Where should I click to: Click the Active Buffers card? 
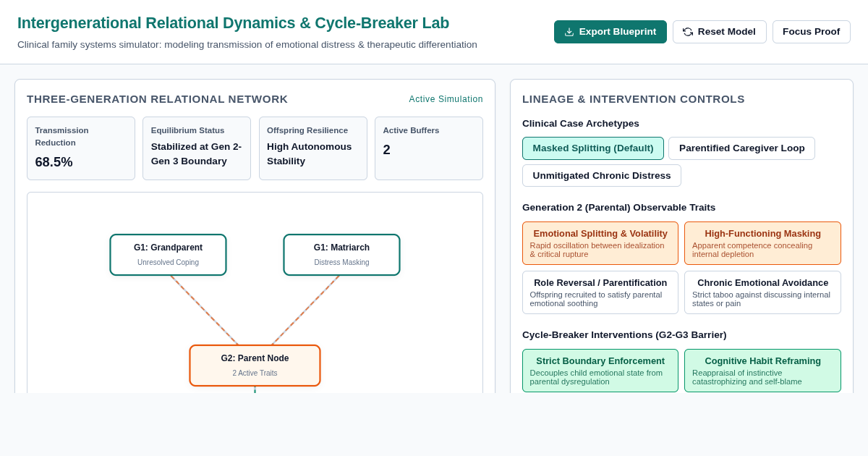[x=429, y=148]
